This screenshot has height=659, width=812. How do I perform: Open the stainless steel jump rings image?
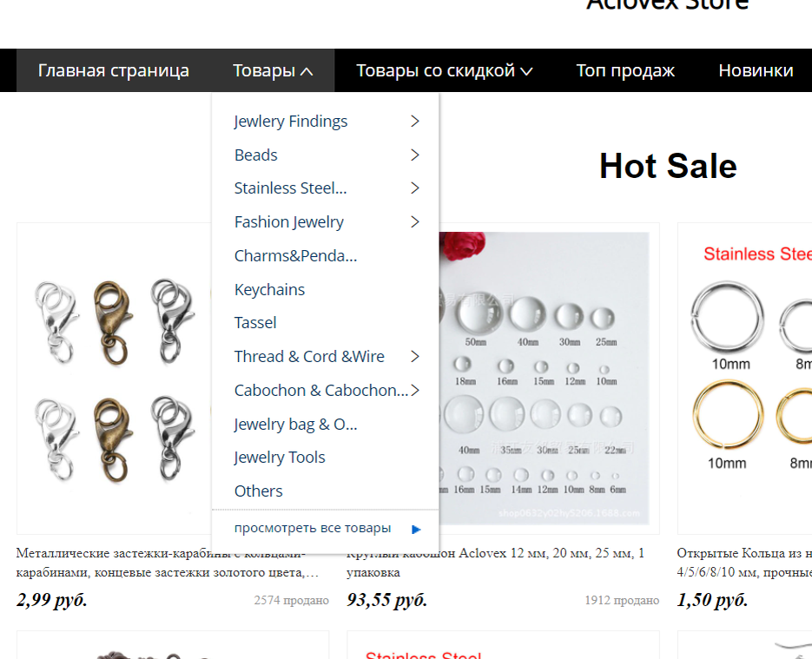744,379
